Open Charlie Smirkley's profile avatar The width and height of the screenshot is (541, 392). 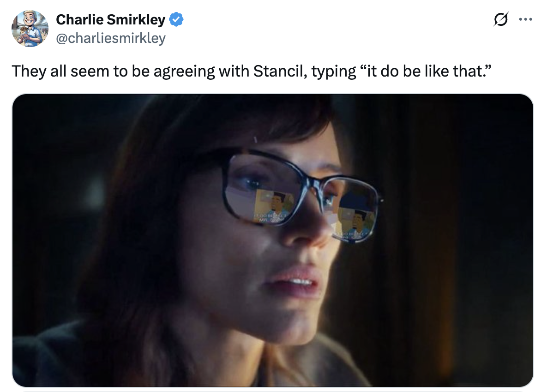pyautogui.click(x=30, y=29)
